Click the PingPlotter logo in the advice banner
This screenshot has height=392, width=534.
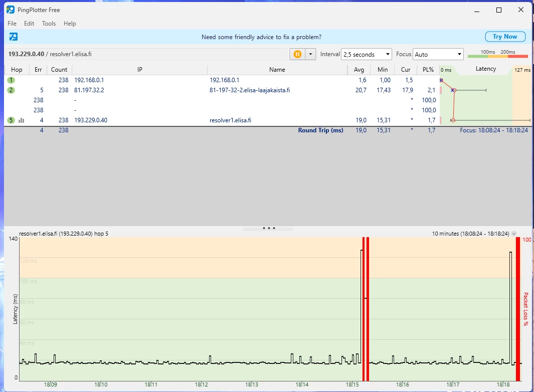coord(14,37)
